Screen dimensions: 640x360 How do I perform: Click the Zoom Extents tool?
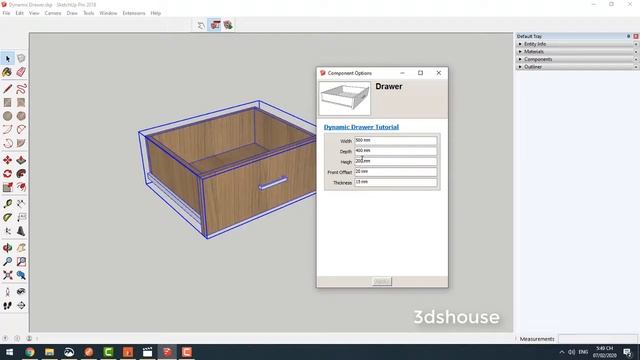[x=8, y=275]
